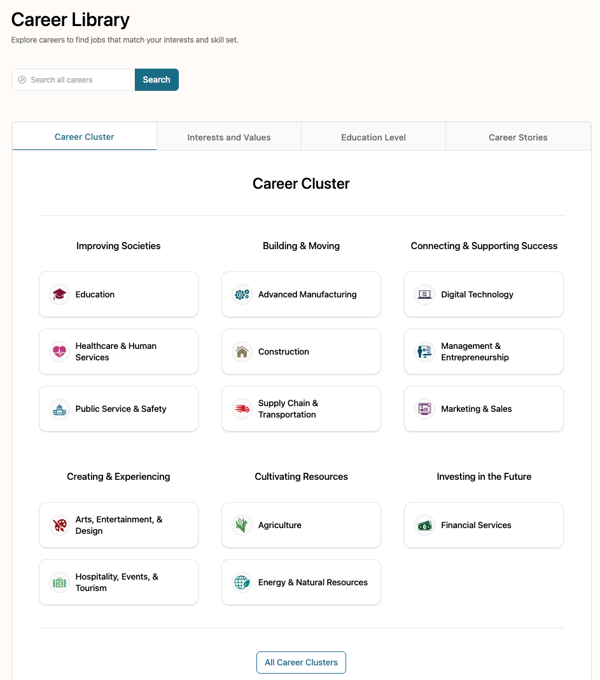Image resolution: width=600 pixels, height=680 pixels.
Task: Click the Hospitality, Events, & Tourism label
Action: pos(117,582)
